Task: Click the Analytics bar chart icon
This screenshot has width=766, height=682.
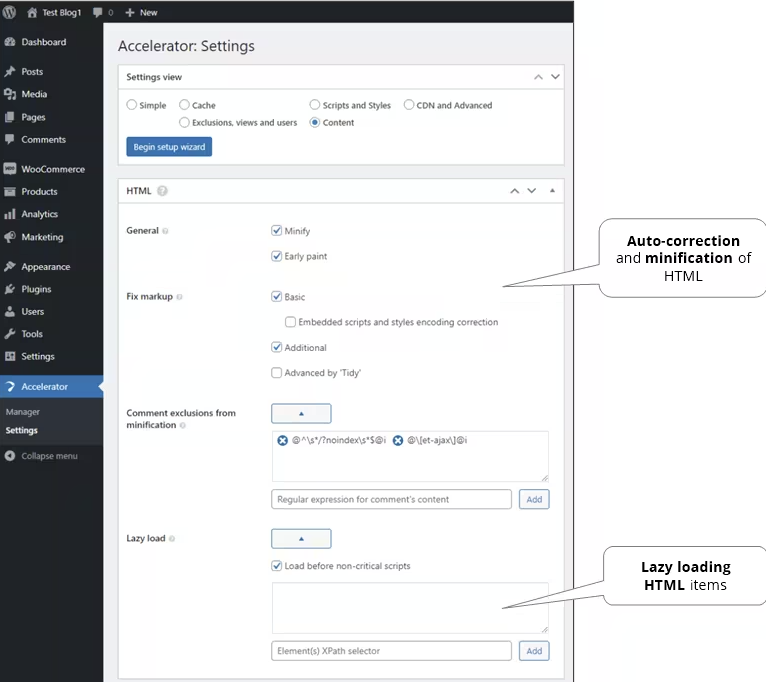Action: 10,214
